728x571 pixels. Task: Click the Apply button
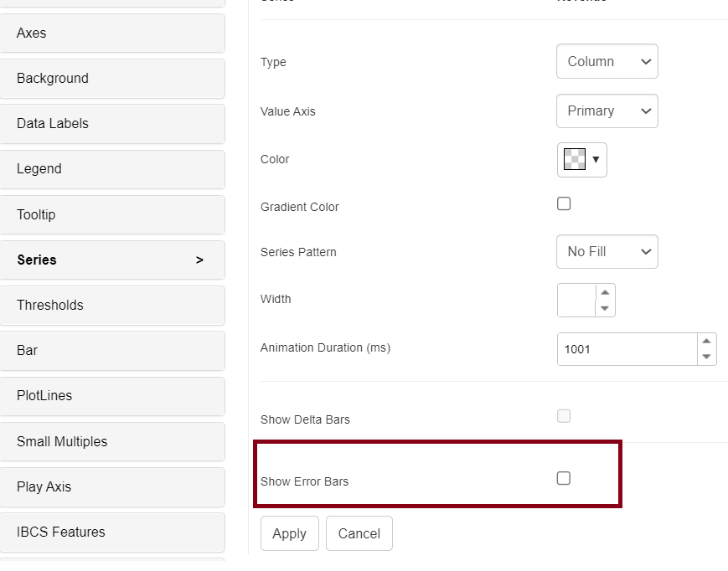coord(289,533)
